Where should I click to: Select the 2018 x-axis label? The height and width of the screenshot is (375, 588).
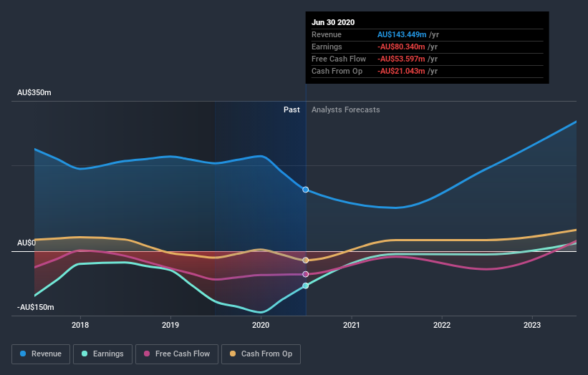coord(80,325)
